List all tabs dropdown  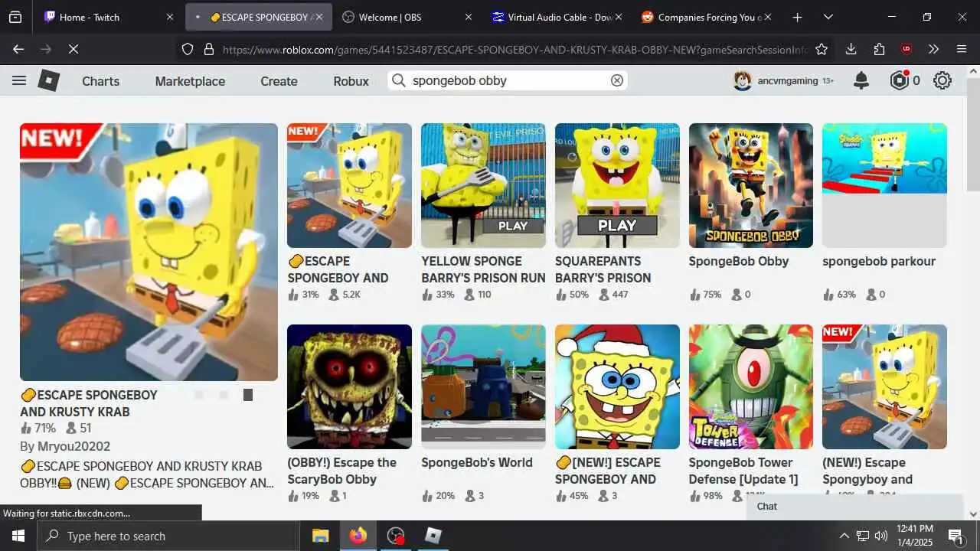[828, 17]
